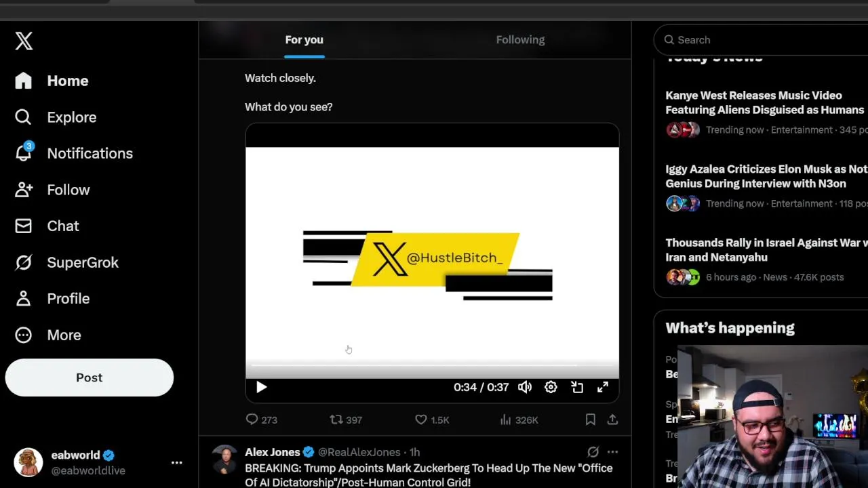Enable picture-in-picture mode for the video

[577, 387]
